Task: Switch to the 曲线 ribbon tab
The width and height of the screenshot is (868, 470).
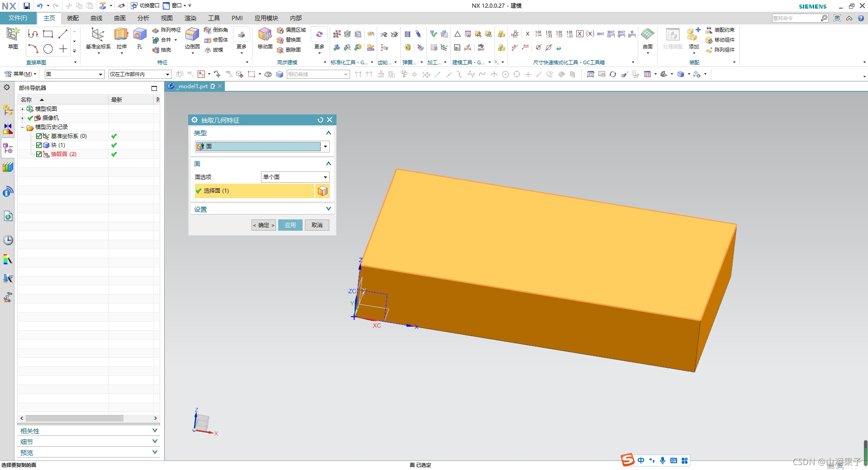Action: [96, 18]
